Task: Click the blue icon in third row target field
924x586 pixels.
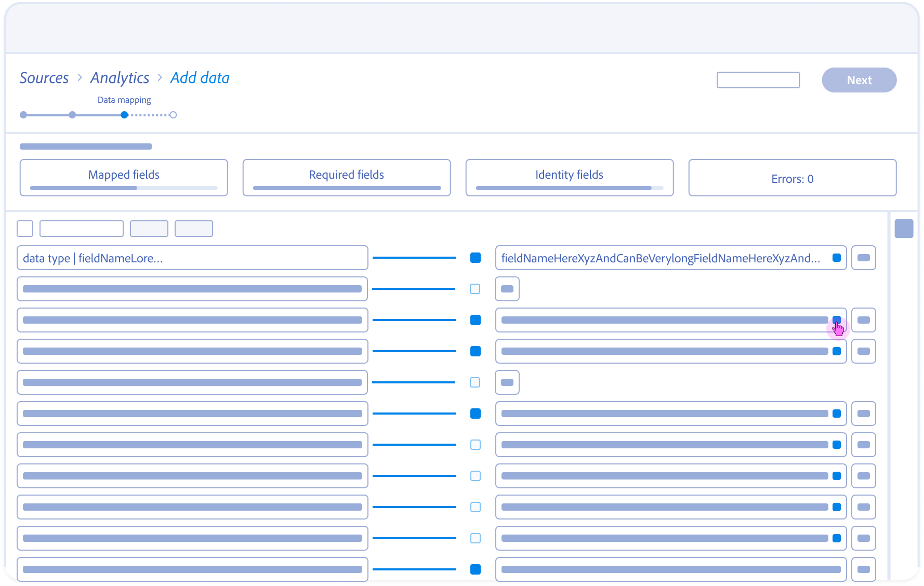Action: click(836, 319)
